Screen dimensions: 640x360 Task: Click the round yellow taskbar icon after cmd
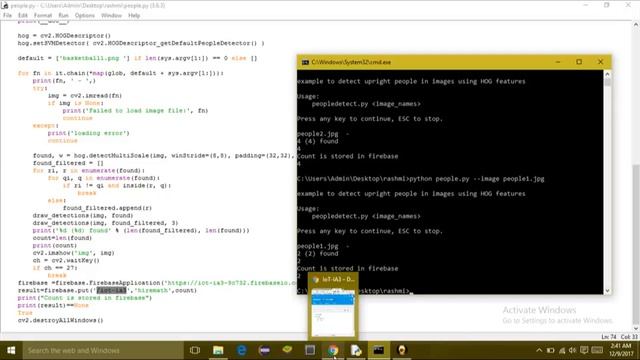pos(402,350)
